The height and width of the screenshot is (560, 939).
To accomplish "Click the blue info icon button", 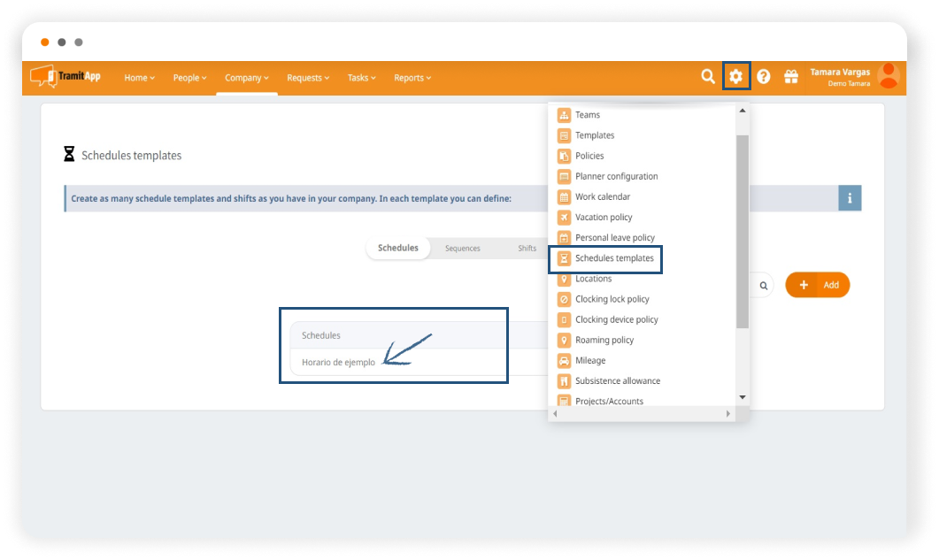I will tap(850, 198).
